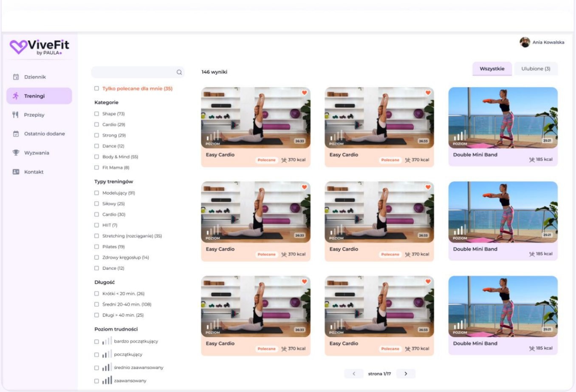Enable the Modelujący (91) training type
The image size is (576, 392).
[96, 193]
